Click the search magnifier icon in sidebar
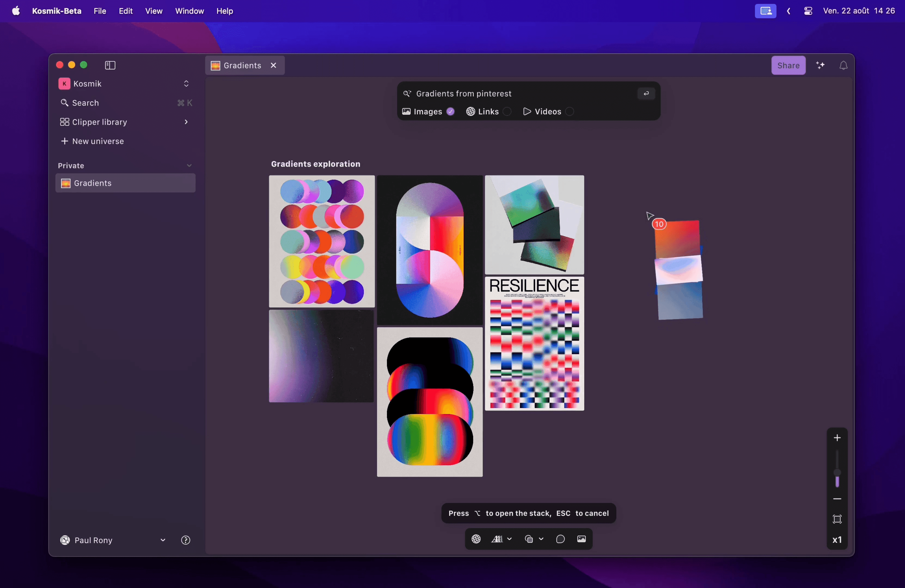The width and height of the screenshot is (905, 588). point(65,103)
